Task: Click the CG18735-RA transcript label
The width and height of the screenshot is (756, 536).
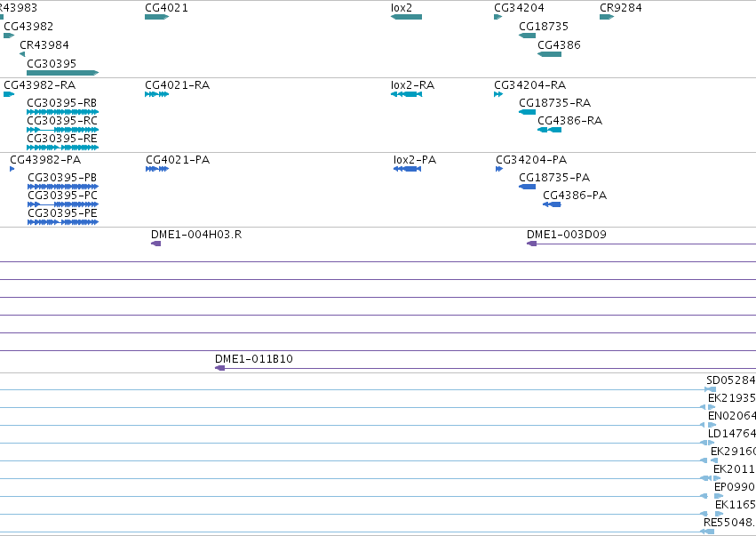Action: tap(555, 103)
